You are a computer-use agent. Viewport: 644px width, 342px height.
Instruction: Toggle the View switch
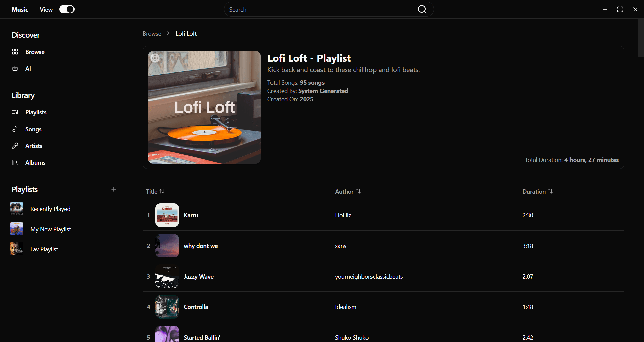(67, 9)
